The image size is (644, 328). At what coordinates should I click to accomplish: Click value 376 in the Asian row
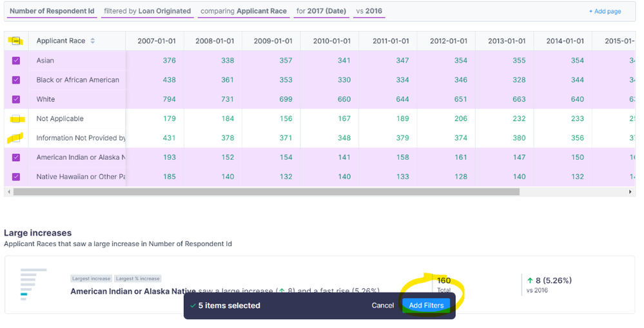[x=169, y=61]
